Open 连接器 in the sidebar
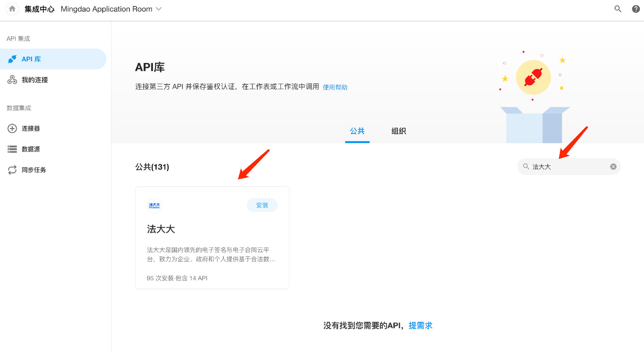The image size is (644, 353). point(53,128)
